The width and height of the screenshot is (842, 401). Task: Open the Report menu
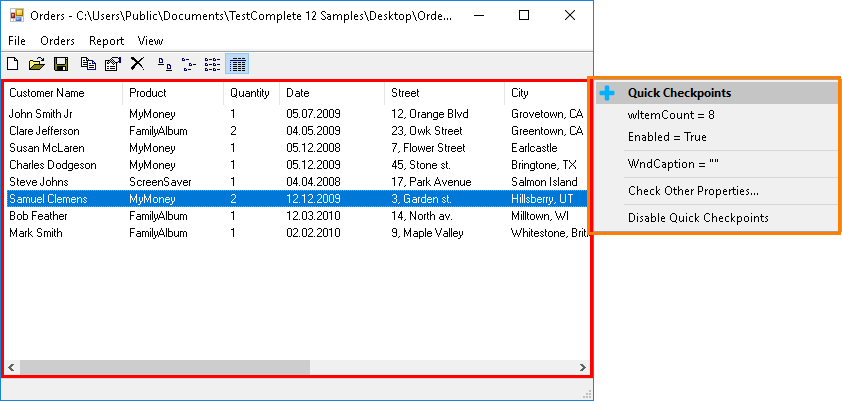[106, 41]
